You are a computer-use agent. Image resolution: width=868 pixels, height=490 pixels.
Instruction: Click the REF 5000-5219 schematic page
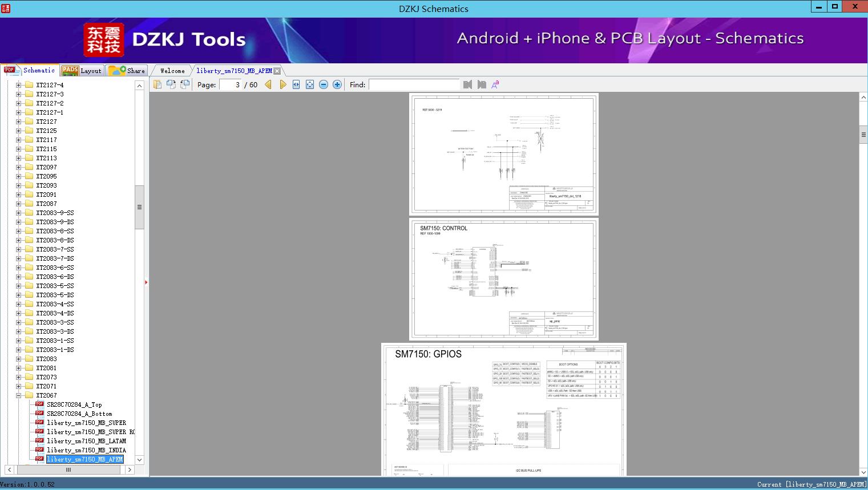click(504, 155)
